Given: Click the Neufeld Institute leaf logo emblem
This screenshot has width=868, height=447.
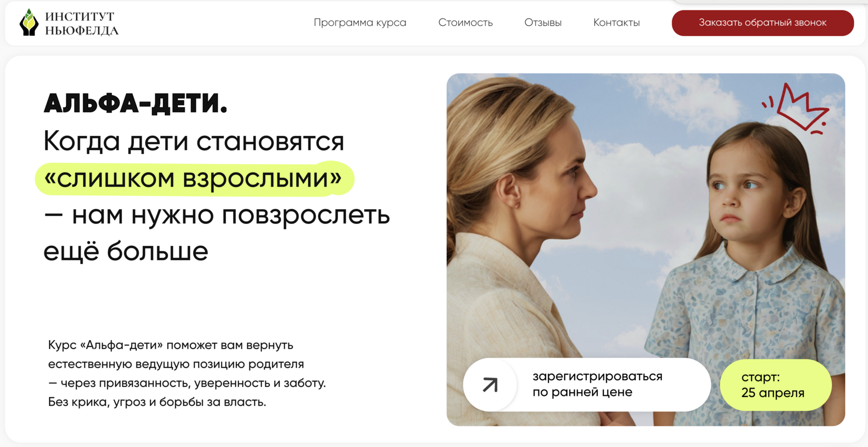Looking at the screenshot, I should click(29, 23).
